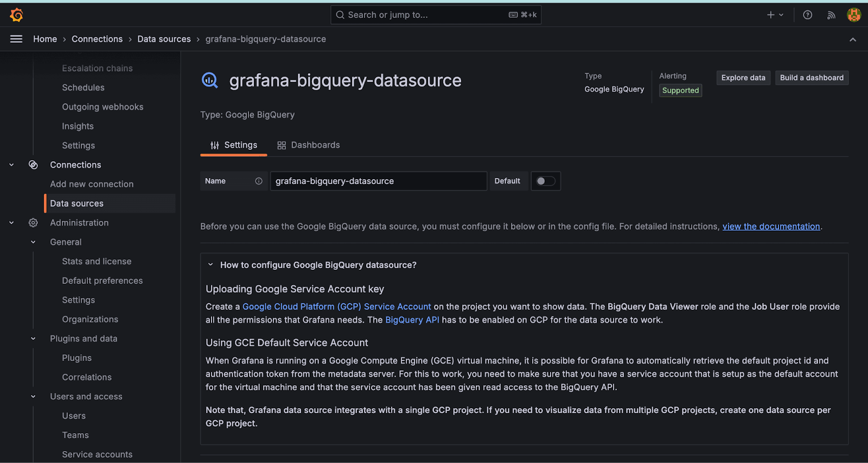Open Organizations admin page
This screenshot has width=868, height=463.
[x=90, y=320]
